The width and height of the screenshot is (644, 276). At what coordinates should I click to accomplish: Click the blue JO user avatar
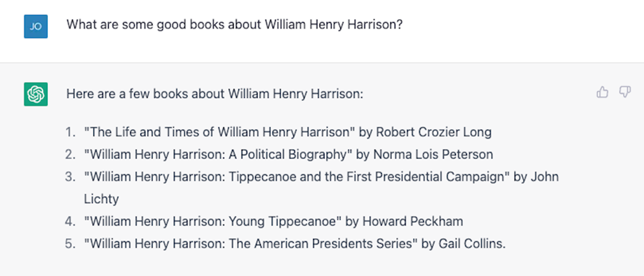[x=36, y=27]
